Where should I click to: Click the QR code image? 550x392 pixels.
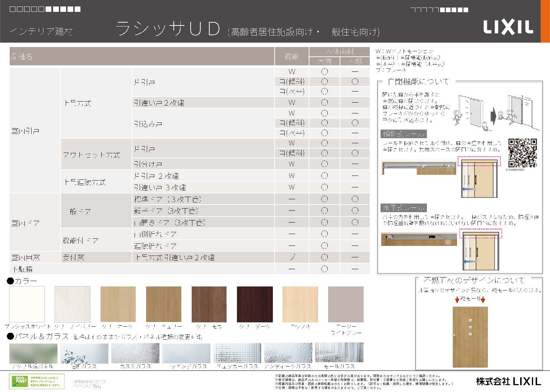[522, 153]
